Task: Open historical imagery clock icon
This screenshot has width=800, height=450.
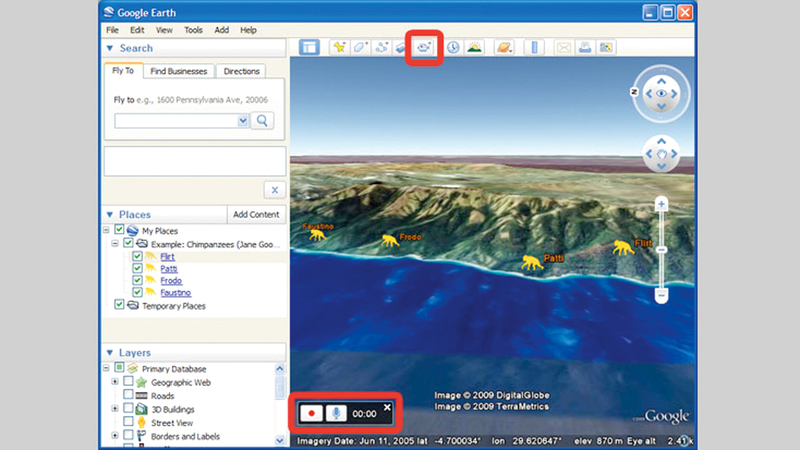Action: (453, 47)
